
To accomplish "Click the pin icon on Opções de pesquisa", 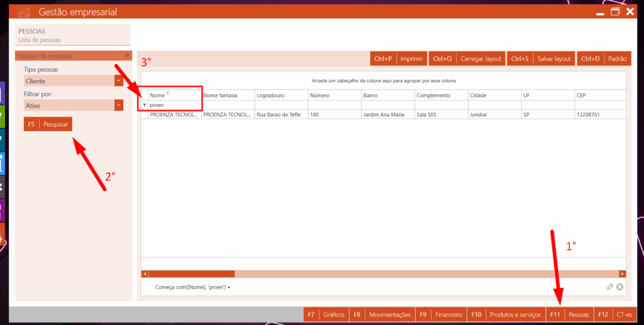I will 127,56.
